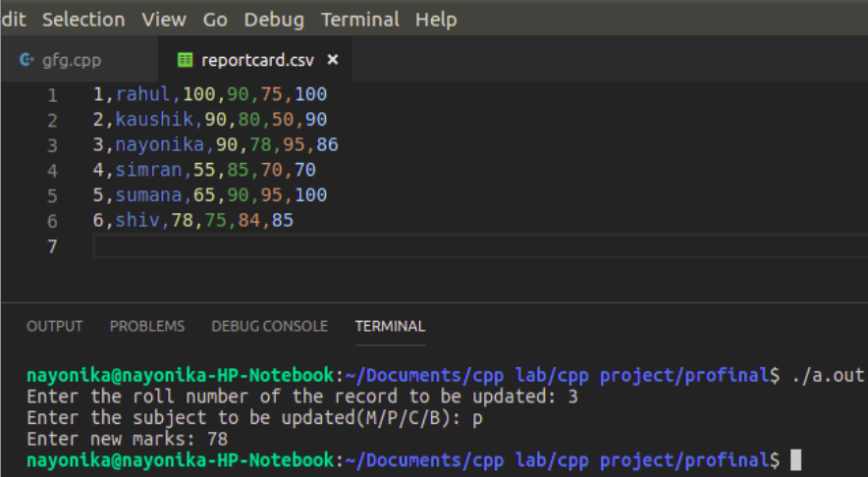Select the reportcard.csv editor tab
The height and width of the screenshot is (477, 868).
[255, 60]
